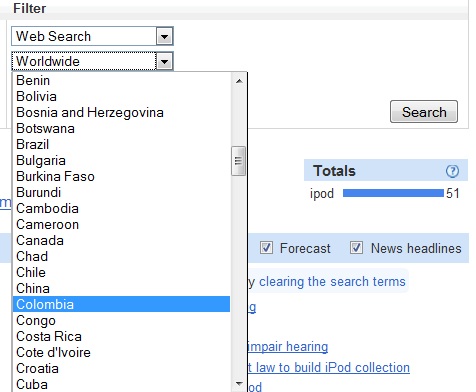Click the country list scrollbar thumb
This screenshot has height=392, width=476.
(x=239, y=161)
